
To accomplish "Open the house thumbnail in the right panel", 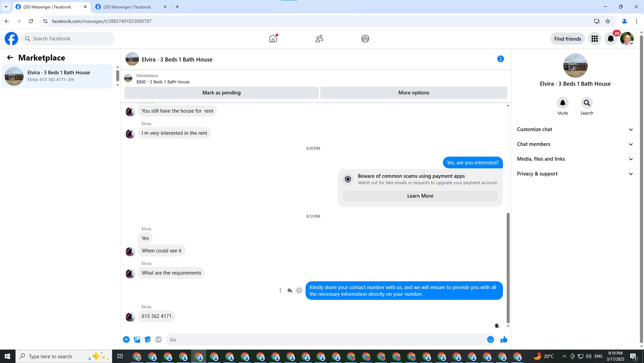I will tap(575, 66).
